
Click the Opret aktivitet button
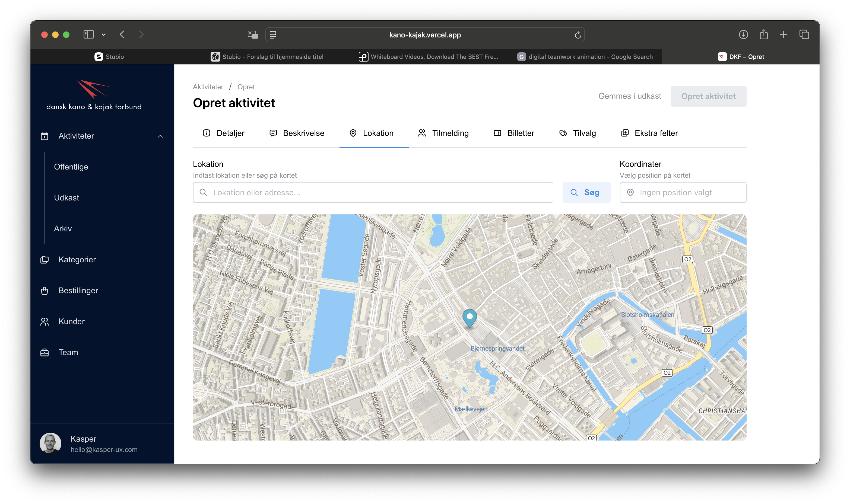pos(708,97)
